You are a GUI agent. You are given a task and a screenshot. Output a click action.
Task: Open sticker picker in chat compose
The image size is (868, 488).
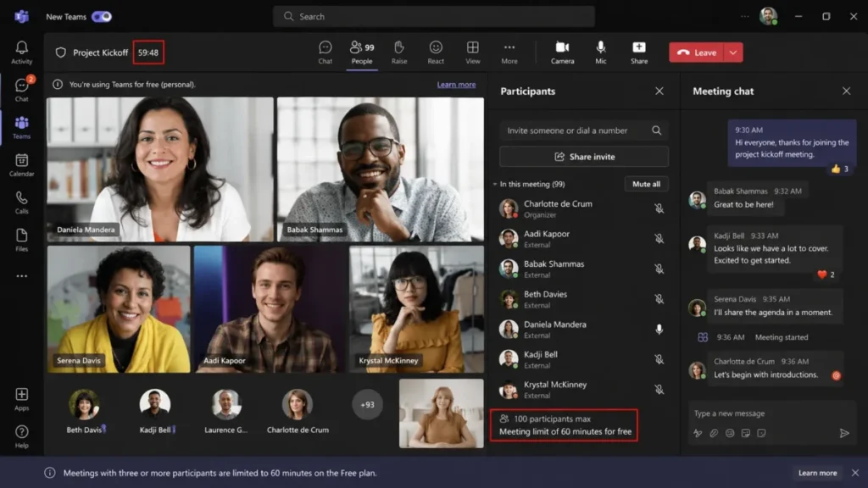762,433
